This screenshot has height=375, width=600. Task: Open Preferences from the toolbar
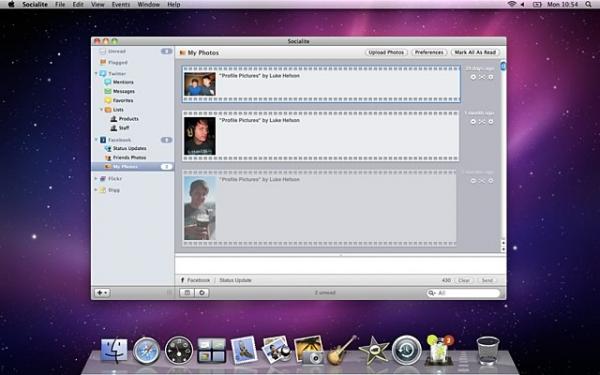point(429,52)
